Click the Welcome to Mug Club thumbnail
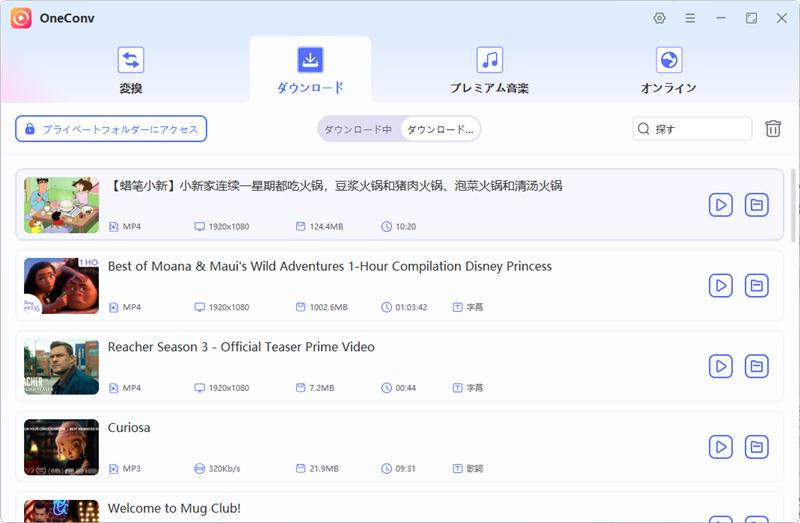Image resolution: width=800 pixels, height=523 pixels. pyautogui.click(x=61, y=511)
